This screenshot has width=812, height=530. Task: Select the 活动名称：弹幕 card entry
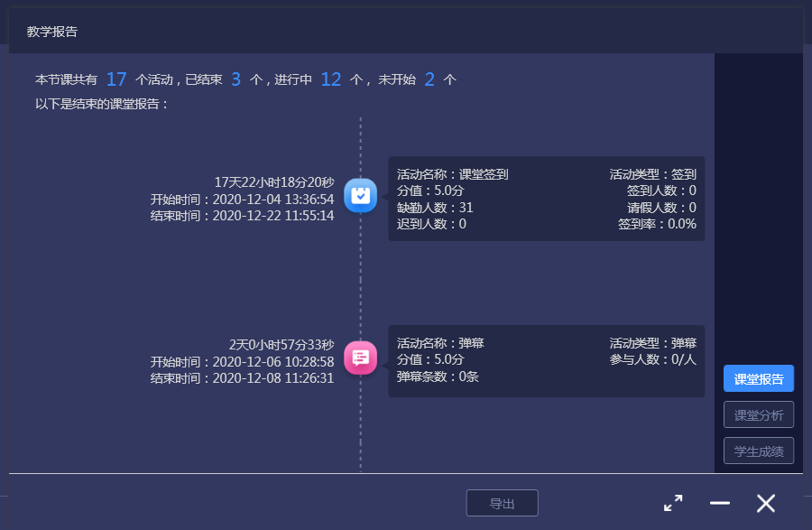440,343
